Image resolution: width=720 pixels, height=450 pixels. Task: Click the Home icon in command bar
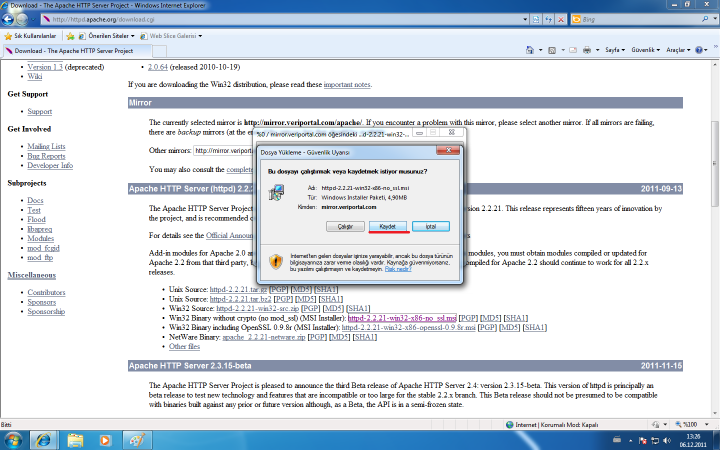pyautogui.click(x=530, y=50)
